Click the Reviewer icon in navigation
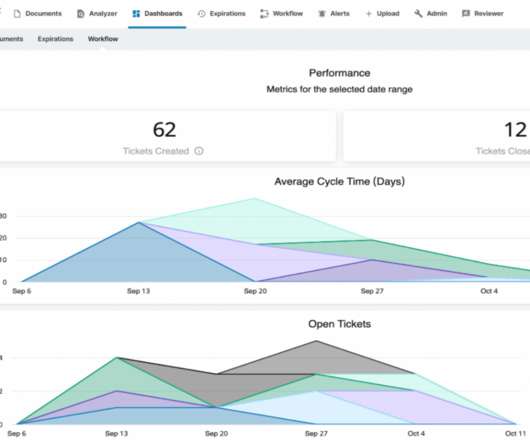Screen dimensions: 530x442 point(466,14)
